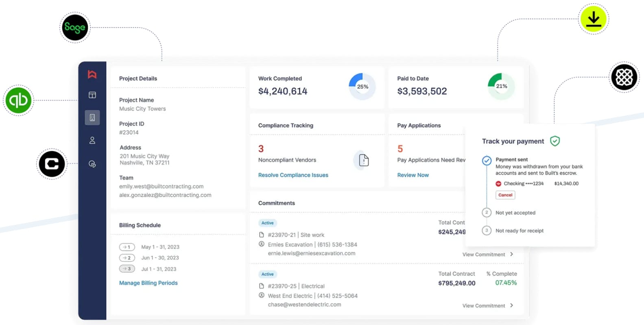Click Resolve Compliance Issues link
The image size is (644, 325).
click(293, 175)
